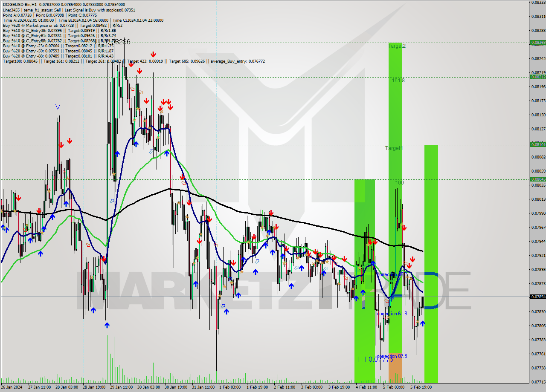
Task: Click the 'correction 61.8' label
Action: click(x=392, y=314)
